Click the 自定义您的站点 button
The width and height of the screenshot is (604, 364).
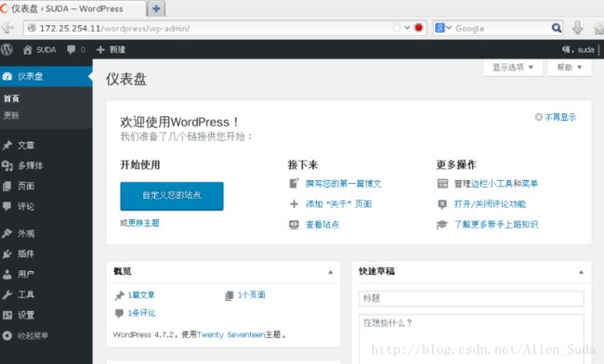click(x=172, y=196)
